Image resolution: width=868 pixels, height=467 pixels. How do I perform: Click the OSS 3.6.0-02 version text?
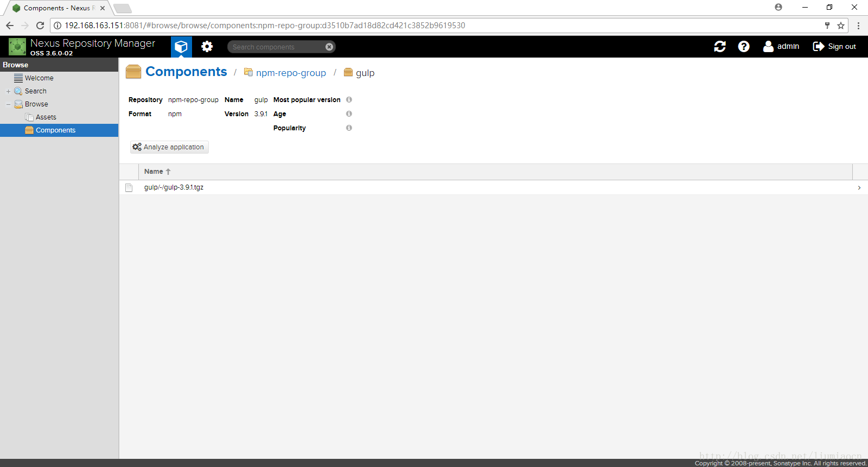click(x=52, y=53)
